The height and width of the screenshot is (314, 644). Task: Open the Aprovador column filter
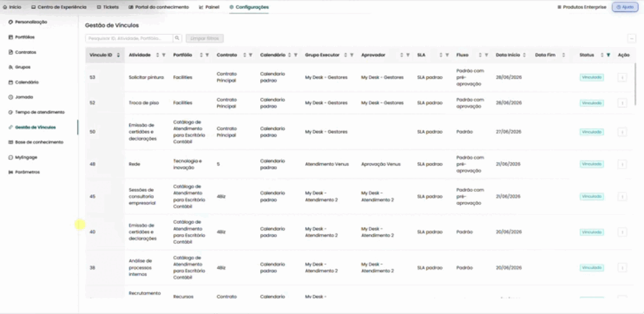point(408,55)
